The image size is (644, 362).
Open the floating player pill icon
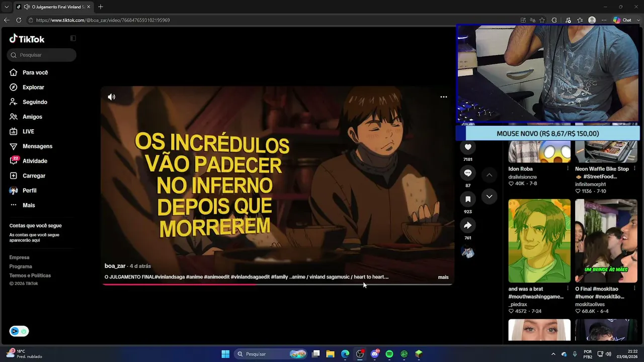point(19,331)
